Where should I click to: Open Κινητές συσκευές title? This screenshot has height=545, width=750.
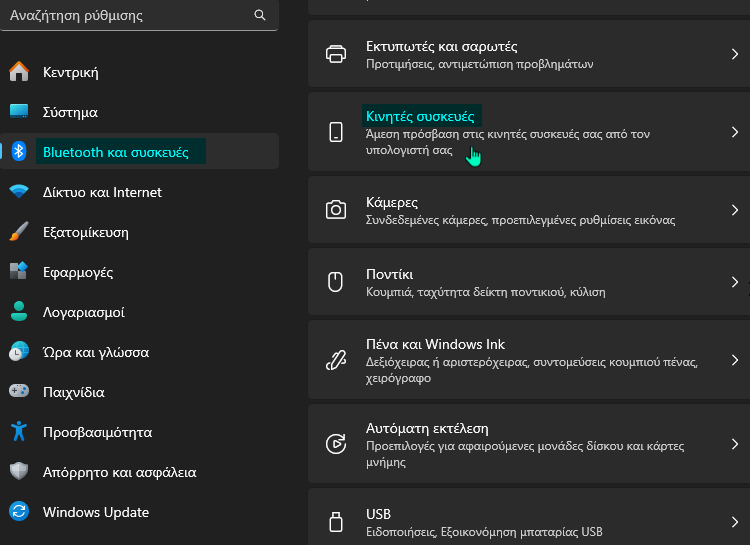pos(420,116)
